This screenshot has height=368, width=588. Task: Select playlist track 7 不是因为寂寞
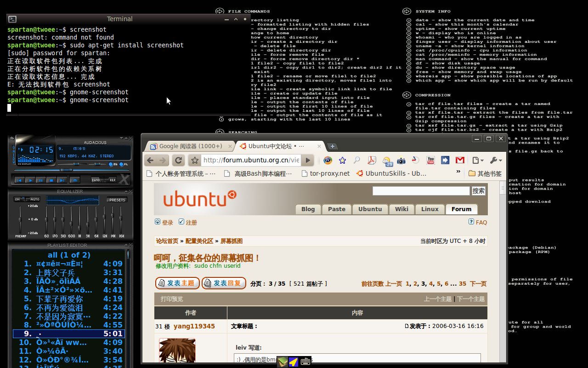68,316
